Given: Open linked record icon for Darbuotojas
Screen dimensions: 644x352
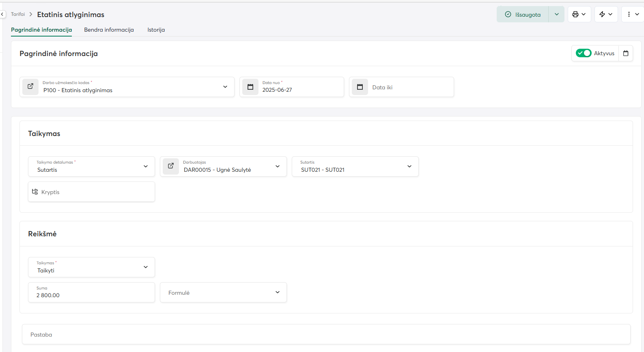Looking at the screenshot, I should 171,166.
